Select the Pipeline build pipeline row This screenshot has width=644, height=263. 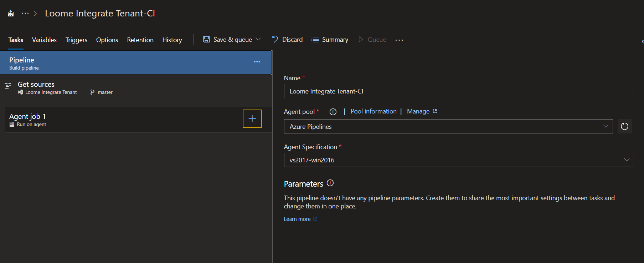136,63
